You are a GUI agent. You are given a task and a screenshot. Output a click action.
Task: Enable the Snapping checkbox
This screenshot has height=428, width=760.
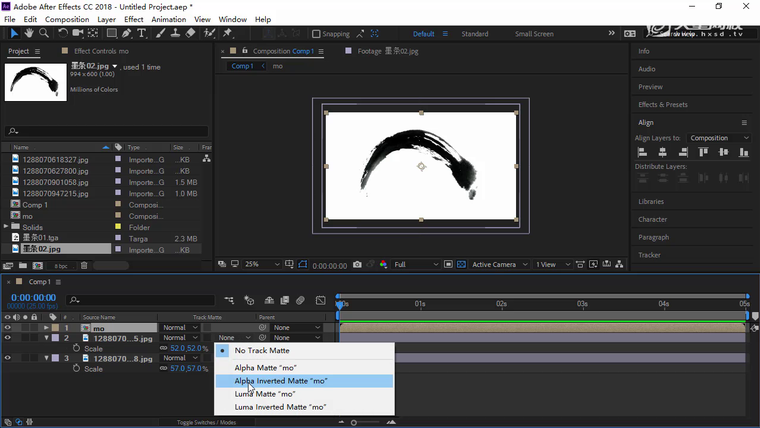(317, 34)
